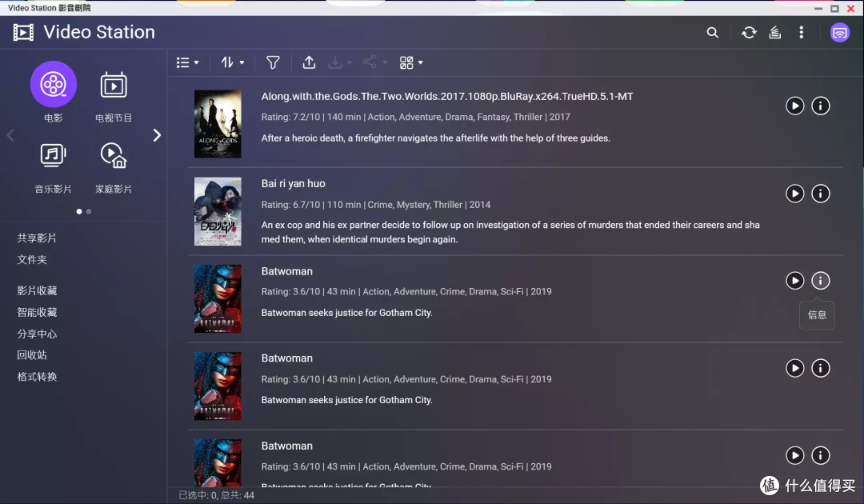864x504 pixels.
Task: Minimize the Video Station window
Action: [x=818, y=8]
